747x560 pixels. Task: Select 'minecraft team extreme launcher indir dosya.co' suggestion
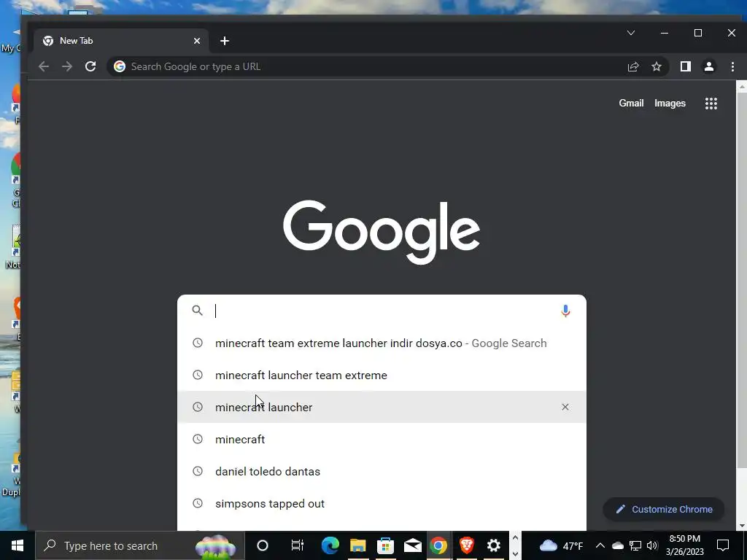382,343
